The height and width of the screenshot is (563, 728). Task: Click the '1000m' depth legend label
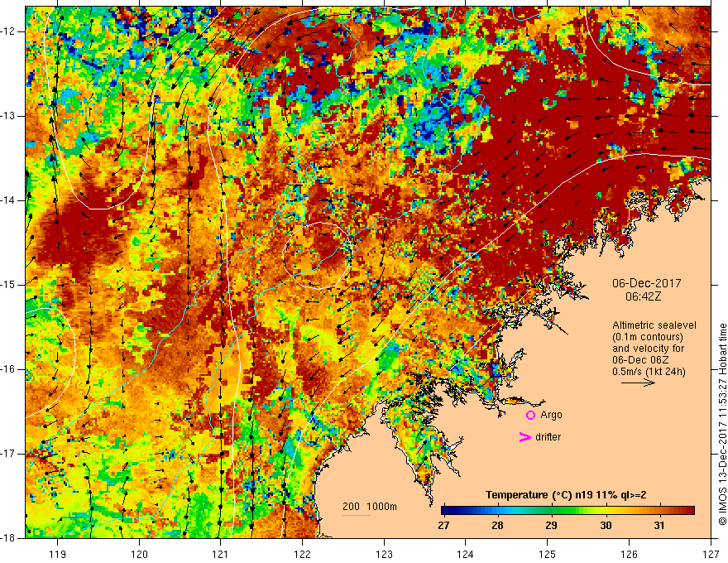coord(382,507)
